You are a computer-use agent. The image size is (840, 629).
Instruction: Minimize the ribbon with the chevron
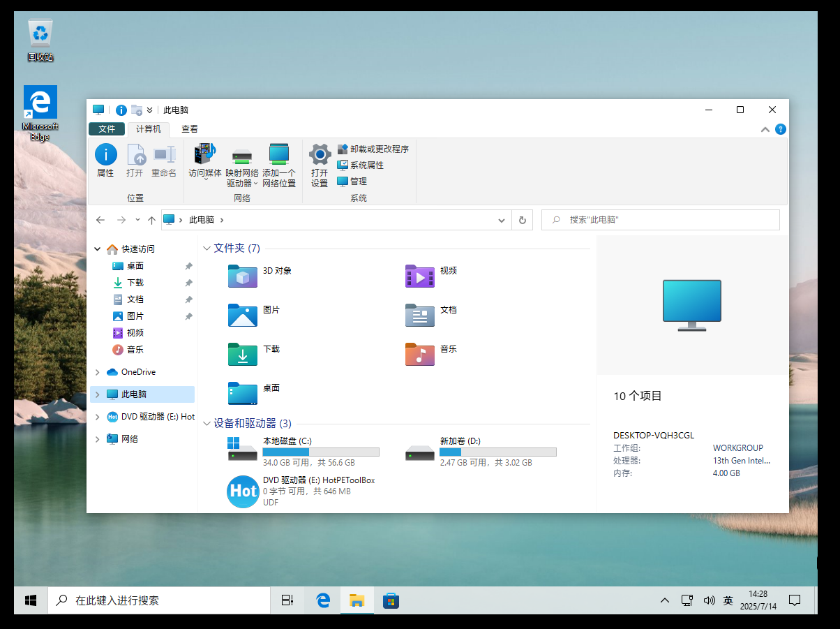click(765, 129)
